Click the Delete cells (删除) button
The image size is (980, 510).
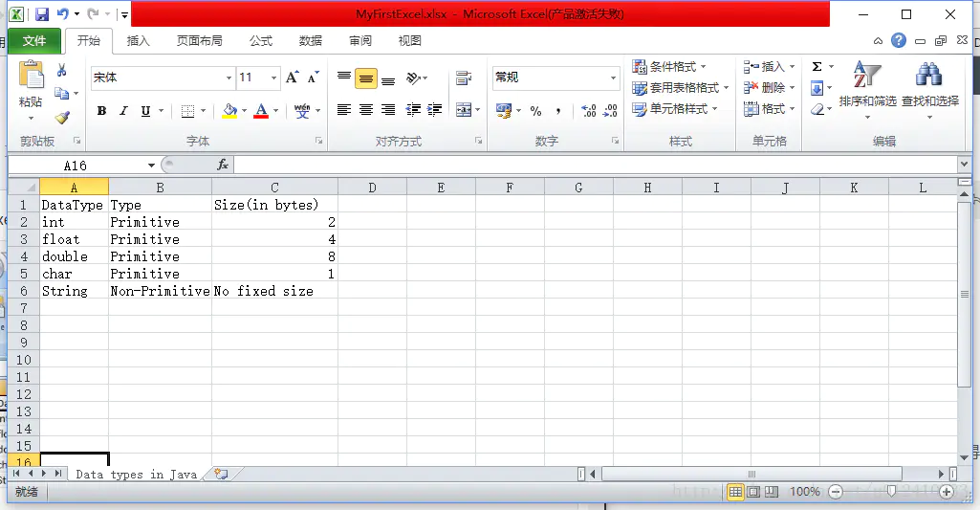tap(764, 88)
